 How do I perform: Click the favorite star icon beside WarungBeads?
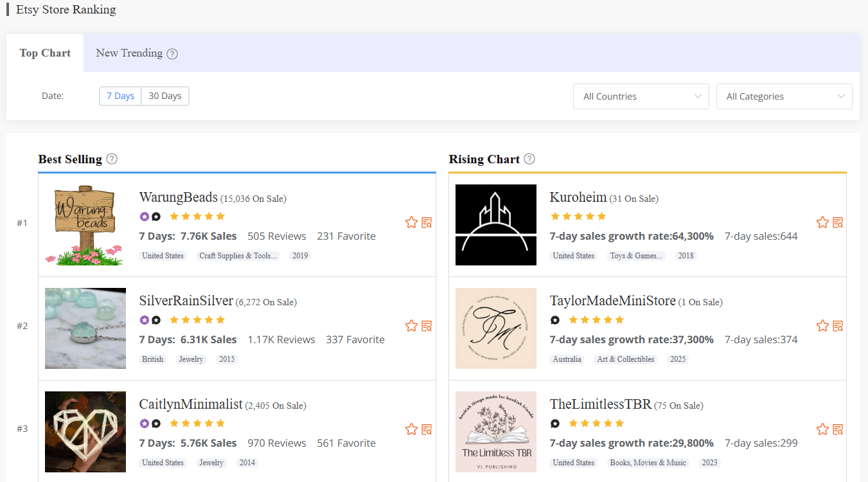[x=411, y=222]
